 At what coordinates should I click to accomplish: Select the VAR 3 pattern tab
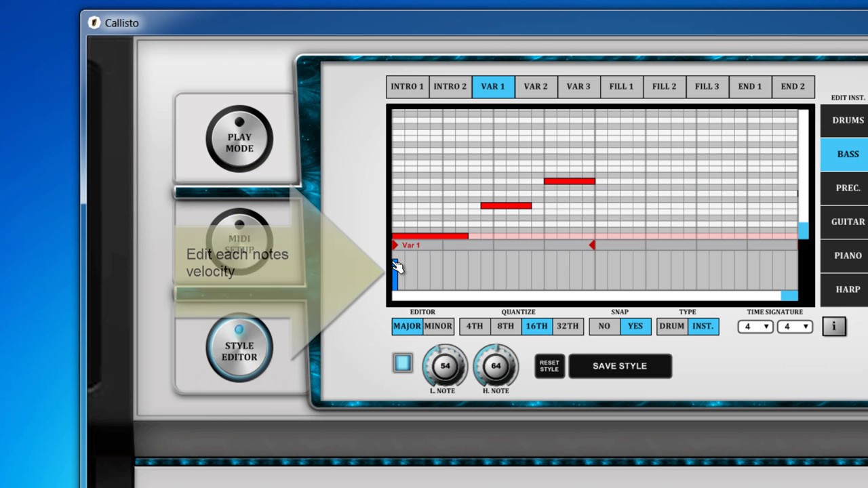(x=578, y=87)
